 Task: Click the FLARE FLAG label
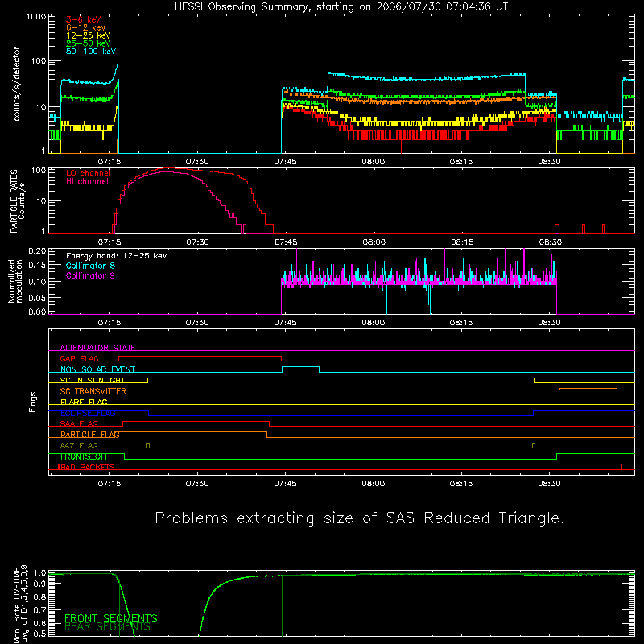84,402
